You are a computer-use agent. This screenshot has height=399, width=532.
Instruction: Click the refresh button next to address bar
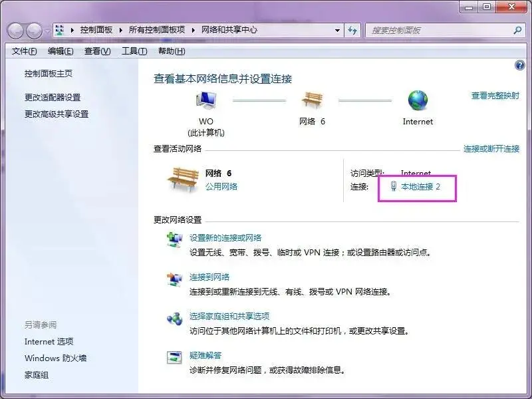point(353,30)
